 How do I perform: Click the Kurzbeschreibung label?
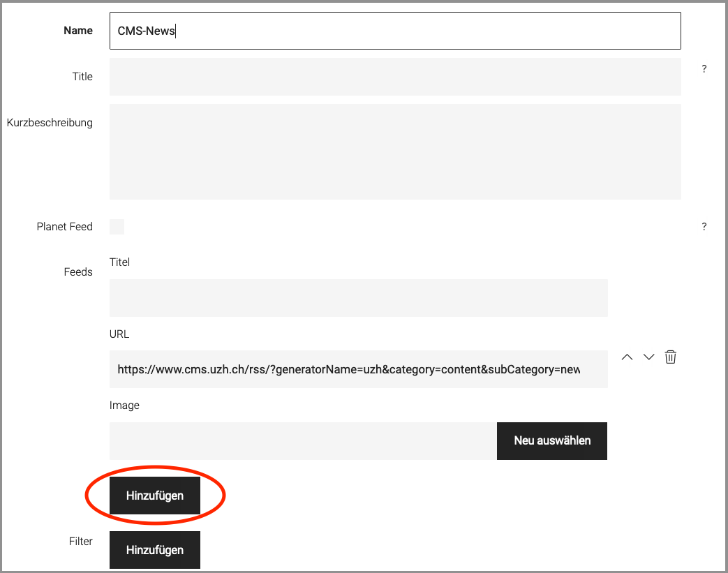tap(50, 123)
